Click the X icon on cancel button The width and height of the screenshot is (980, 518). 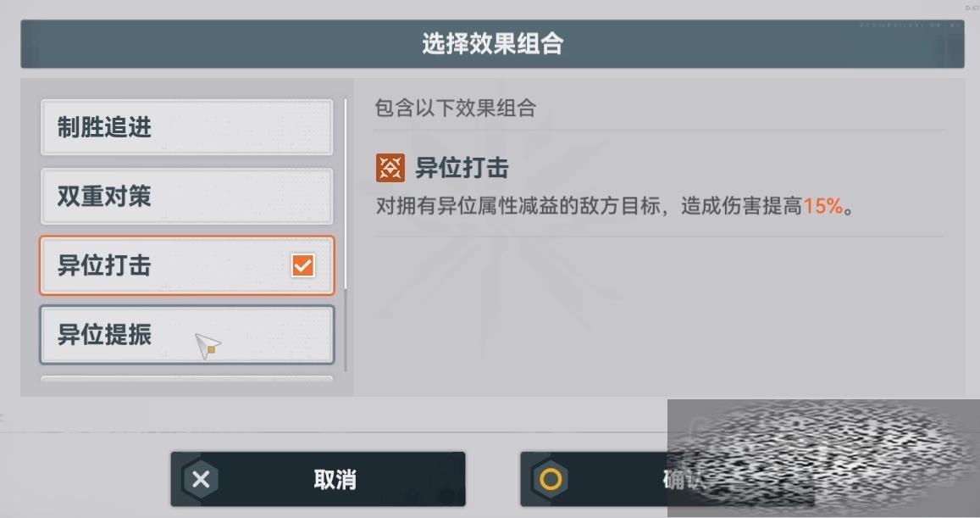click(201, 480)
